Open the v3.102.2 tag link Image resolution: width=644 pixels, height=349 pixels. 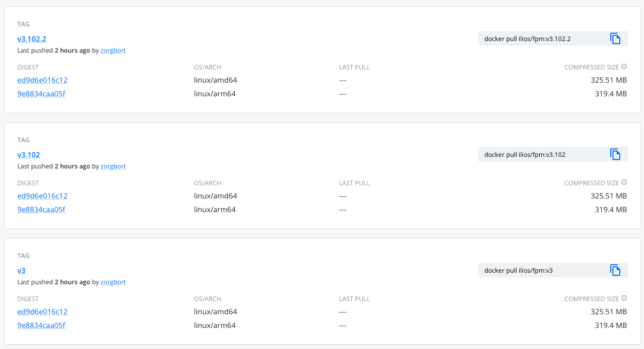coord(32,39)
